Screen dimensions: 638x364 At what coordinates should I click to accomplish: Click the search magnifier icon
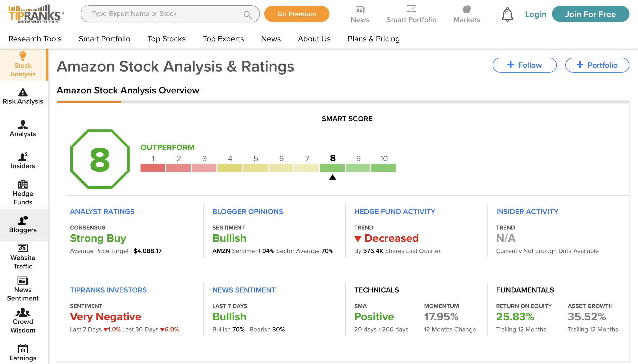[247, 14]
